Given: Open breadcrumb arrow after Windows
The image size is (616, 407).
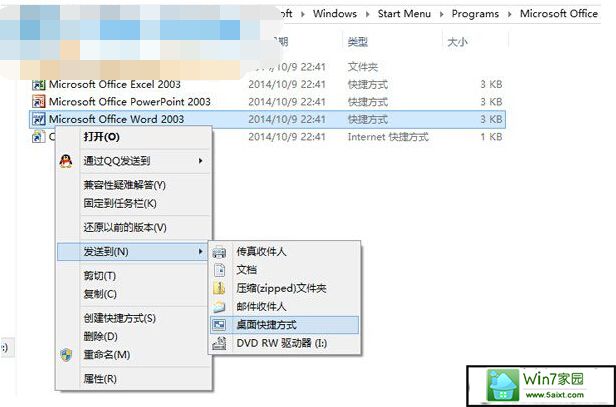Looking at the screenshot, I should coord(367,14).
